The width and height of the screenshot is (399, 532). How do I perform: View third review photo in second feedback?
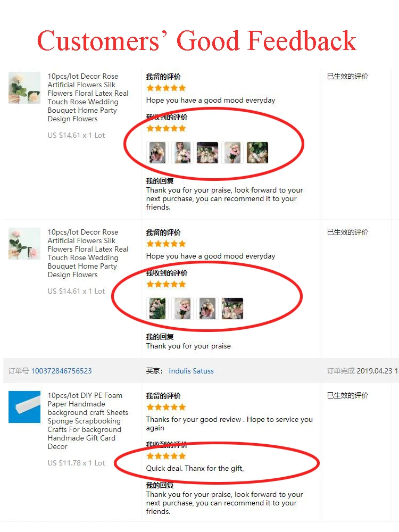tap(207, 309)
